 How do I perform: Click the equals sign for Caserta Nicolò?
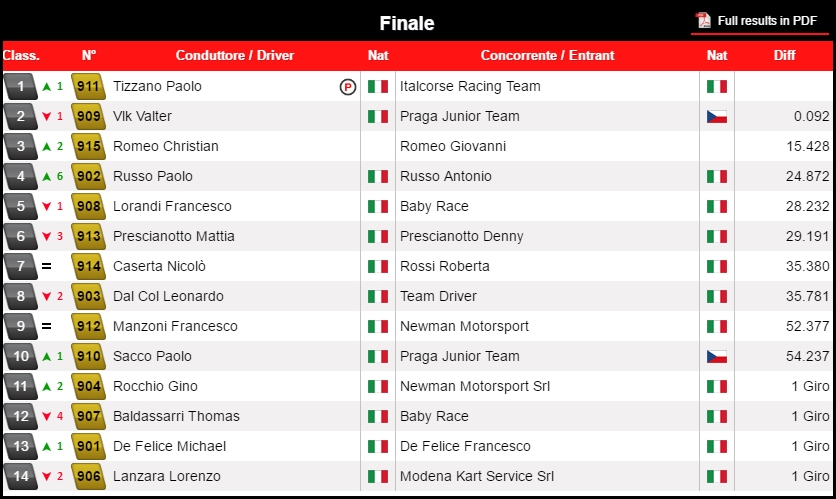(47, 266)
